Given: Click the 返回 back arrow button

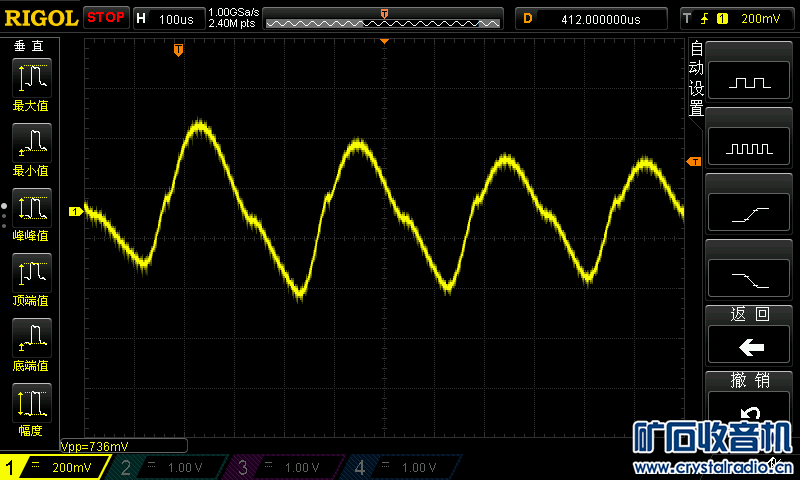Looking at the screenshot, I should click(749, 344).
